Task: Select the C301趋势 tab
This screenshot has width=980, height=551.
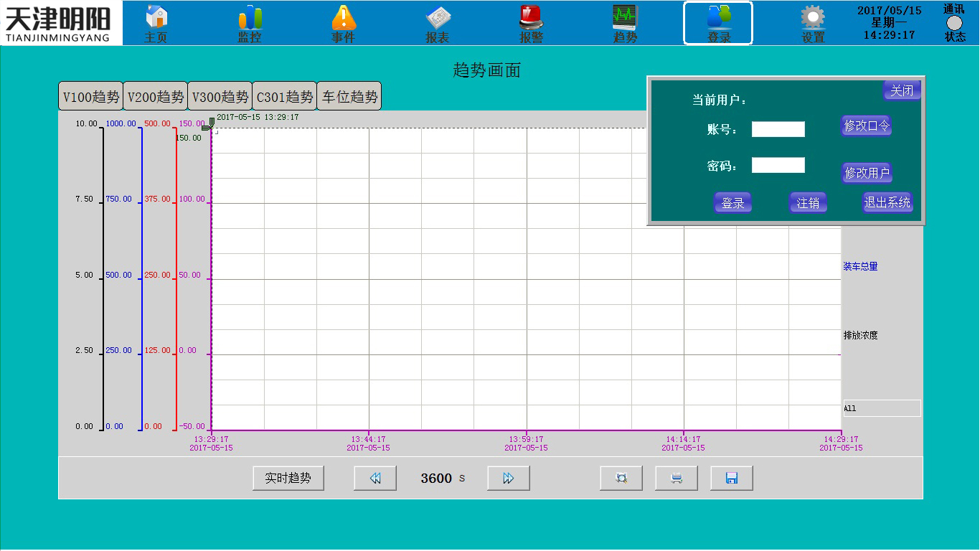Action: point(284,95)
